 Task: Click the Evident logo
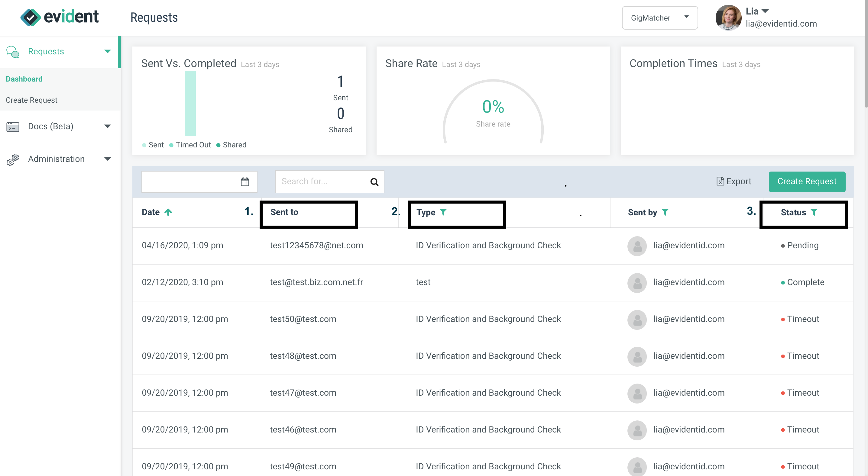(x=59, y=17)
